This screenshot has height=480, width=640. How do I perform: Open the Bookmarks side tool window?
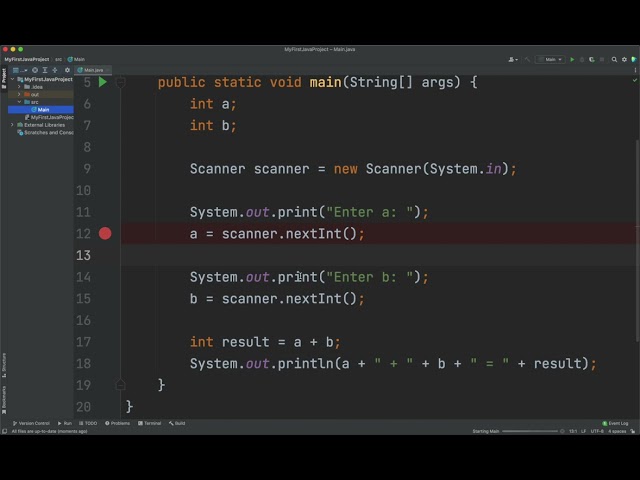(4, 400)
